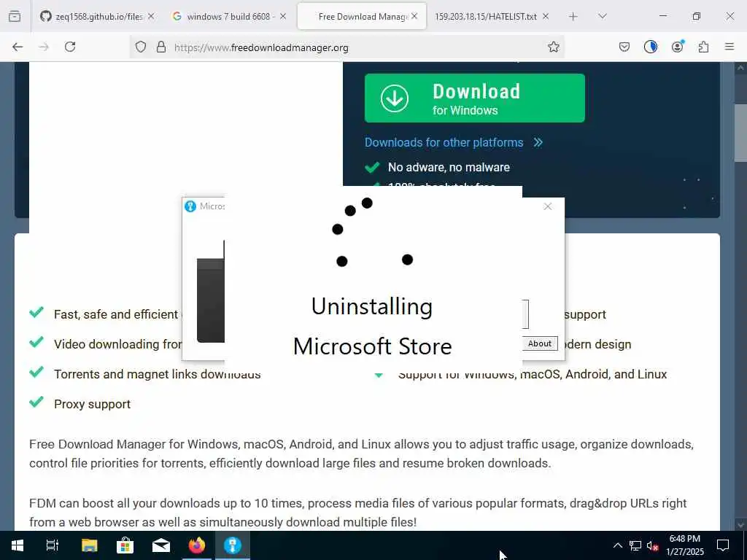Close the Free Download Manager tab
747x560 pixels.
click(414, 16)
